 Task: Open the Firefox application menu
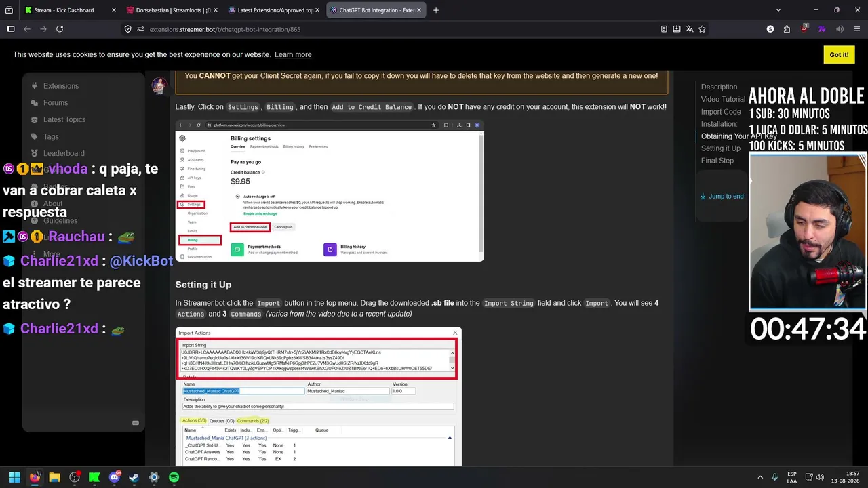click(856, 29)
